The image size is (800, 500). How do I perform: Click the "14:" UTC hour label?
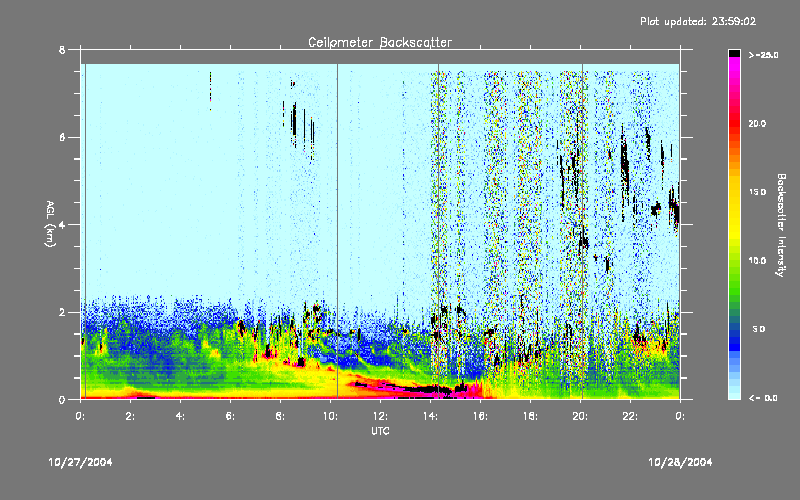[x=430, y=416]
